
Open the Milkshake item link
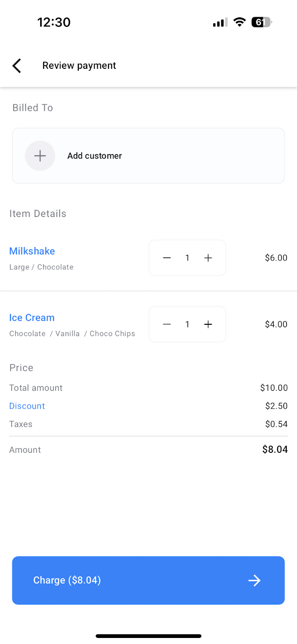(32, 251)
